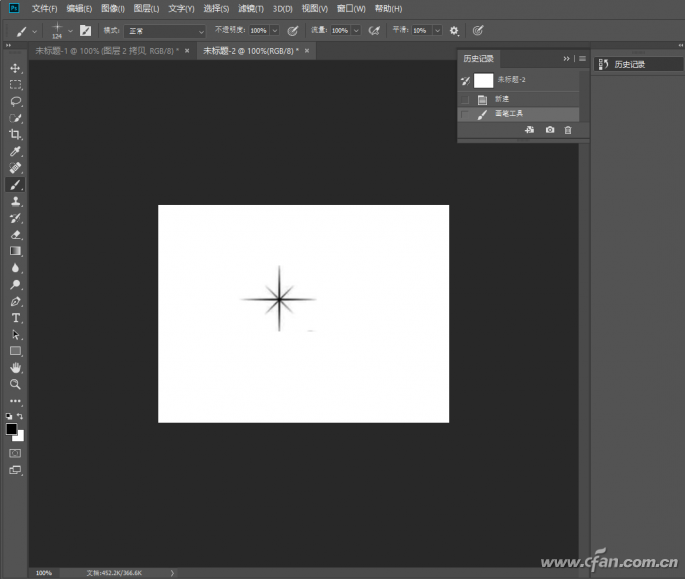
Task: Select the Brush tool in toolbox
Action: (15, 185)
